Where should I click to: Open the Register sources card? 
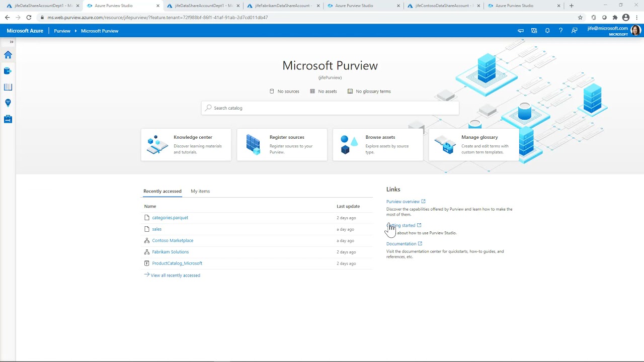[282, 145]
